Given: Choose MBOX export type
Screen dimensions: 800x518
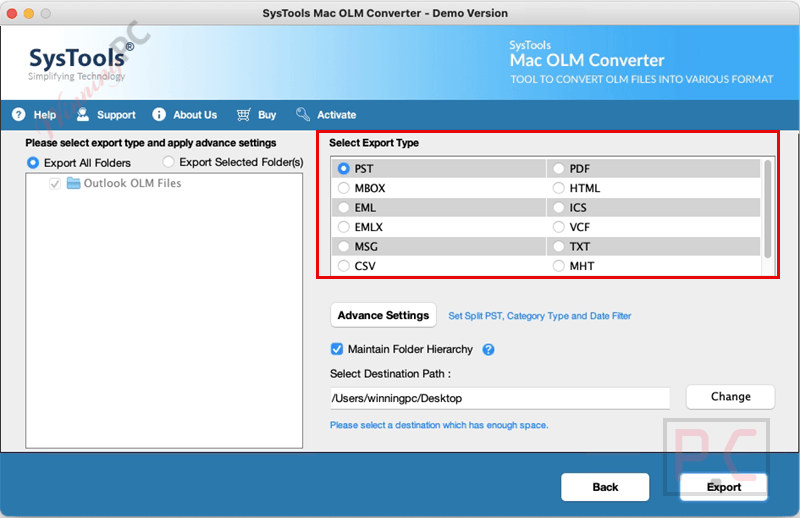Looking at the screenshot, I should tap(343, 188).
